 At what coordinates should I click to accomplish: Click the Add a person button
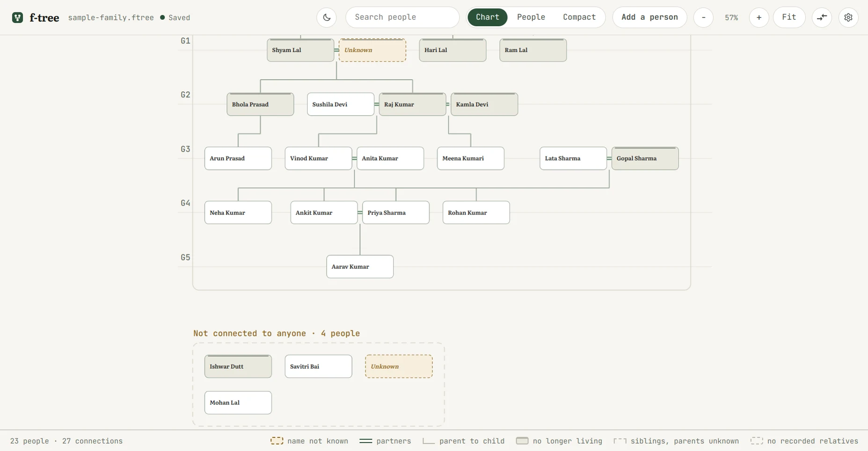[649, 17]
